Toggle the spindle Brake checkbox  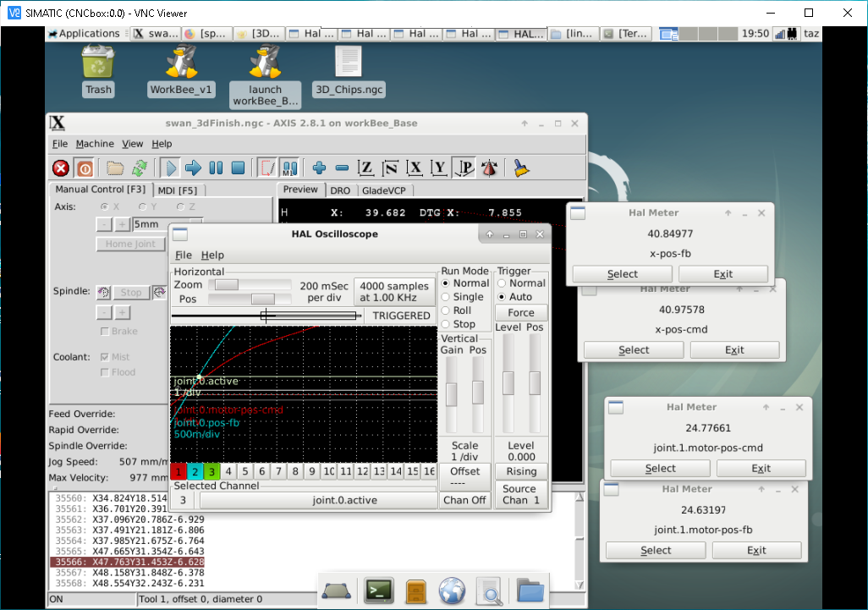[105, 332]
